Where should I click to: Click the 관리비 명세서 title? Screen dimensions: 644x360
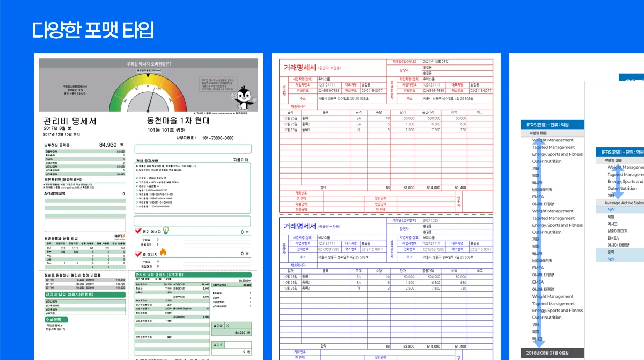tap(70, 121)
